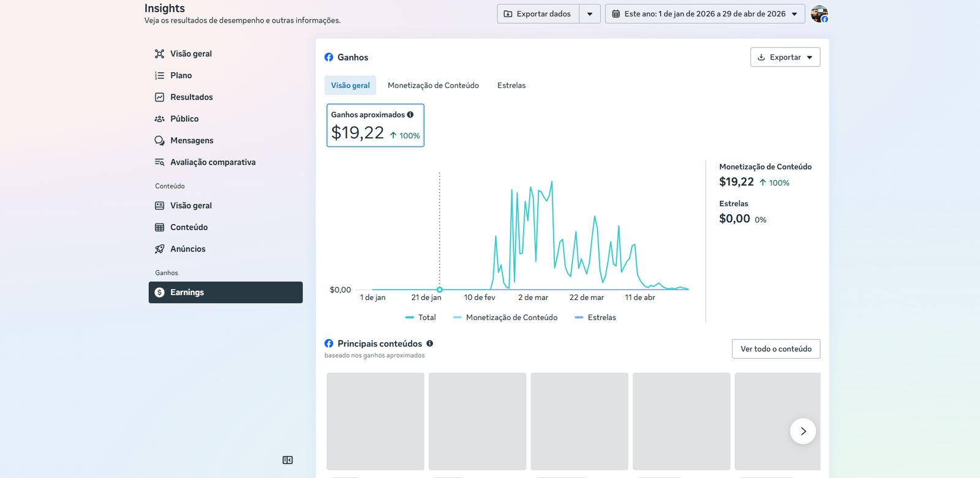Click the next arrow on content carousel
Screen dimensions: 980x478
coord(802,431)
